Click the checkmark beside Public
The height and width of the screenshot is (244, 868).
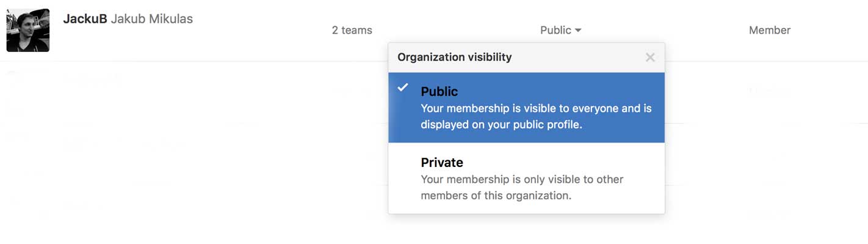point(403,87)
